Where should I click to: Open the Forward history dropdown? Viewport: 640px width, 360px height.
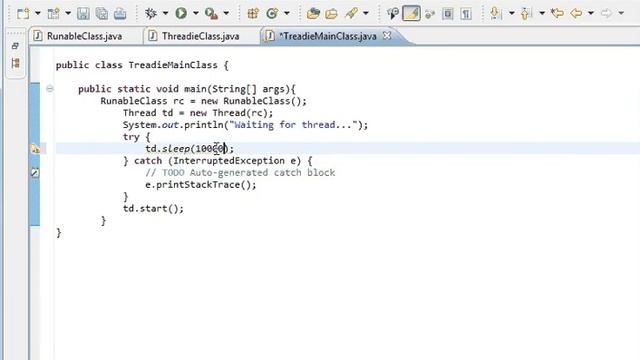pyautogui.click(x=621, y=13)
